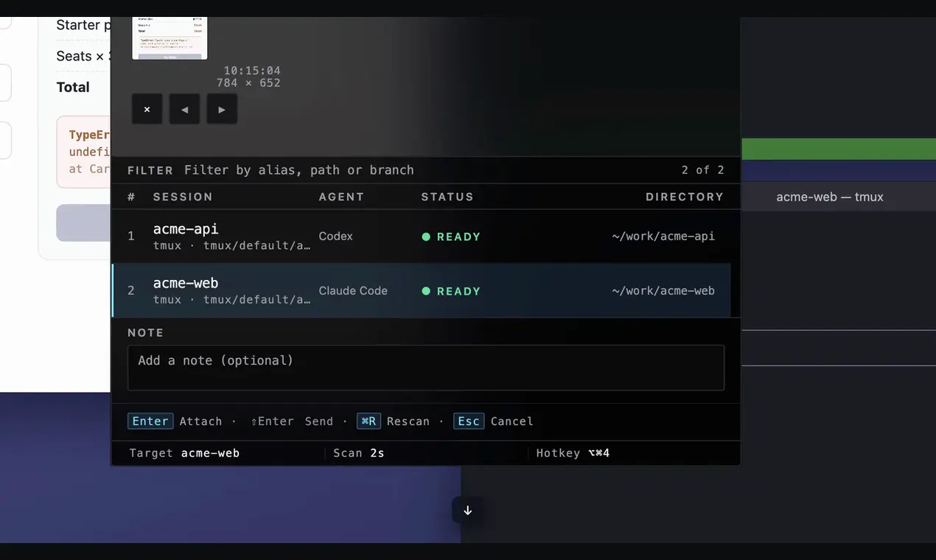Click the × button under the screenshot thumbnail
Image resolution: width=936 pixels, height=560 pixels.
[x=147, y=109]
